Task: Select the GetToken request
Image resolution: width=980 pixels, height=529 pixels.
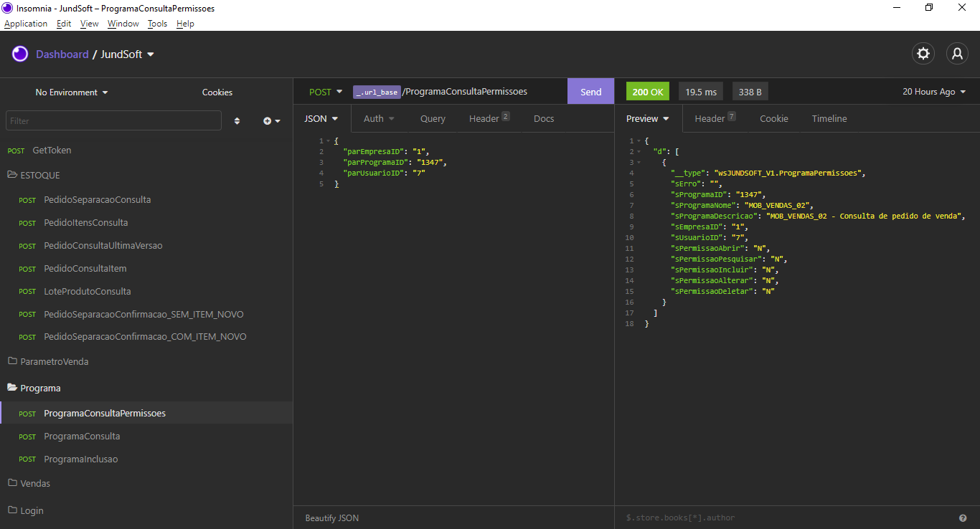Action: 146,151
